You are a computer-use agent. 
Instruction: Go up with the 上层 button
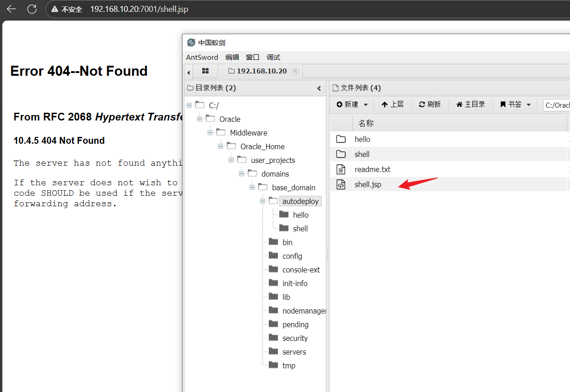point(392,105)
